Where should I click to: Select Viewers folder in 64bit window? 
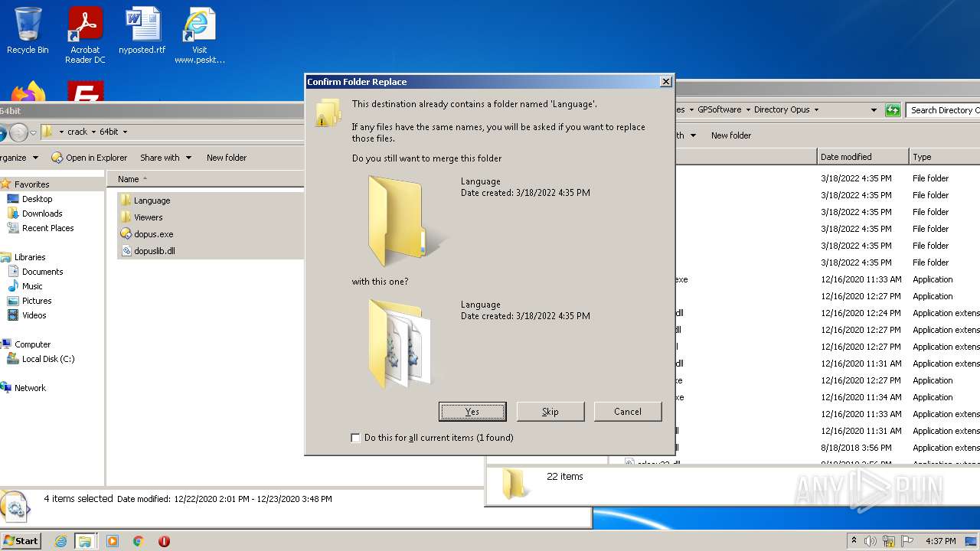(x=148, y=217)
